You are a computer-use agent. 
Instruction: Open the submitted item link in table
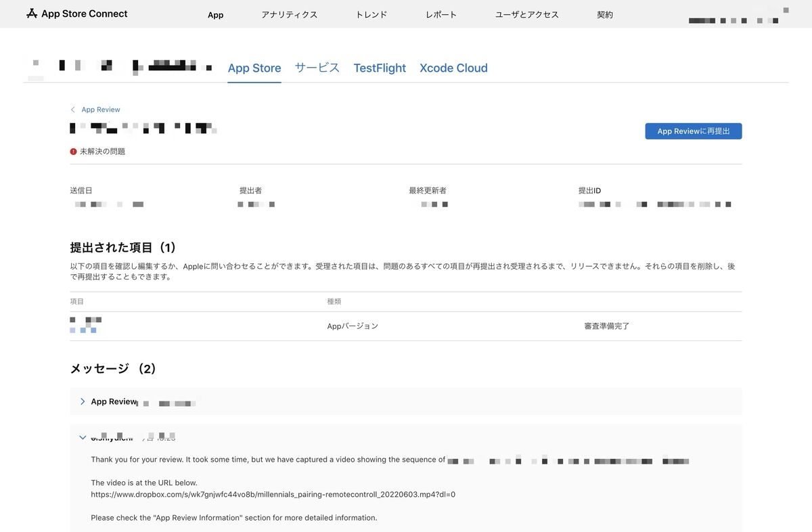coord(84,330)
